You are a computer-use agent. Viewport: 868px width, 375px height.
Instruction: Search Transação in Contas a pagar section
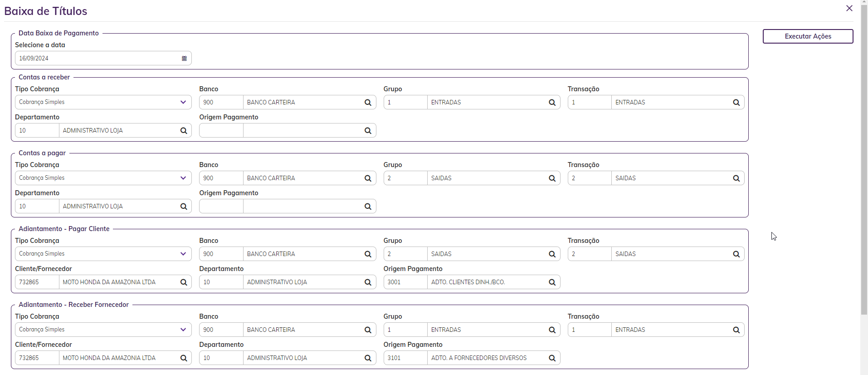(x=736, y=178)
